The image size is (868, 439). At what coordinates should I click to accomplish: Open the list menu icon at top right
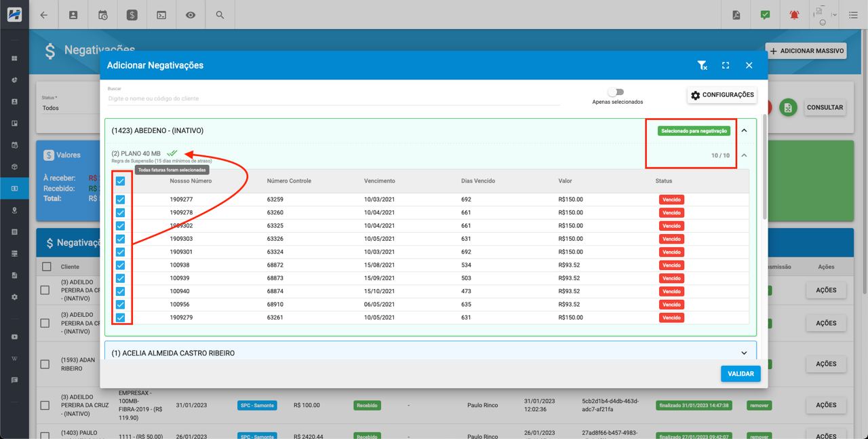coord(853,15)
